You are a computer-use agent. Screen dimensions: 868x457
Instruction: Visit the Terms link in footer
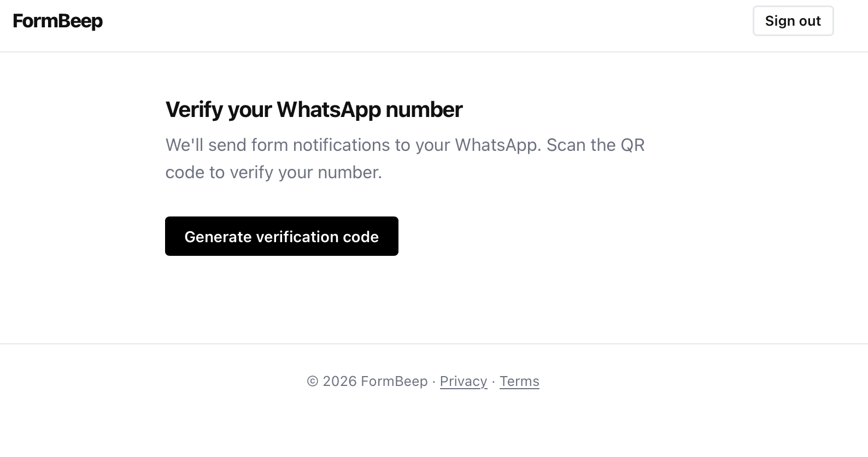coord(519,381)
